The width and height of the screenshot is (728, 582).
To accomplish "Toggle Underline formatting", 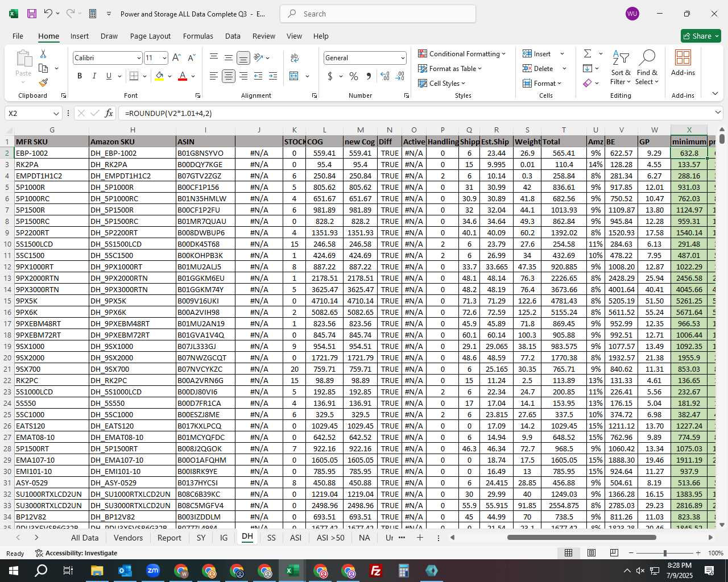I will 109,76.
